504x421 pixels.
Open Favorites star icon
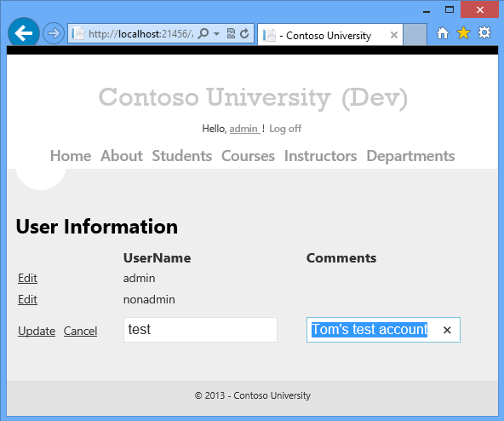click(463, 33)
